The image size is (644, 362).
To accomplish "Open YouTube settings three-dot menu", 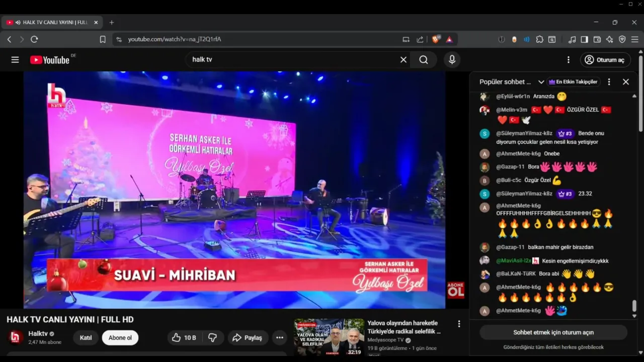I will [569, 60].
